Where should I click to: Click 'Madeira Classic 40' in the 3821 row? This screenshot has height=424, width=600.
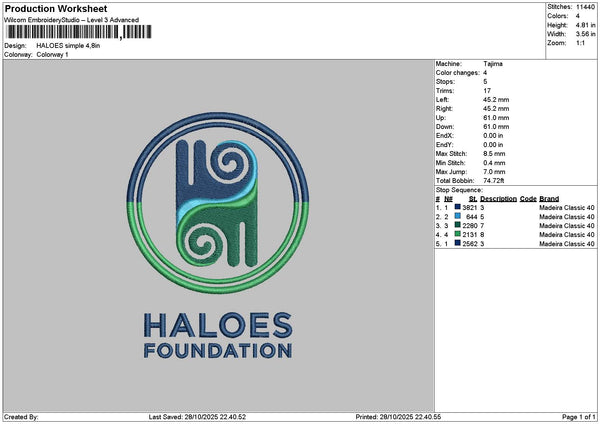[567, 208]
